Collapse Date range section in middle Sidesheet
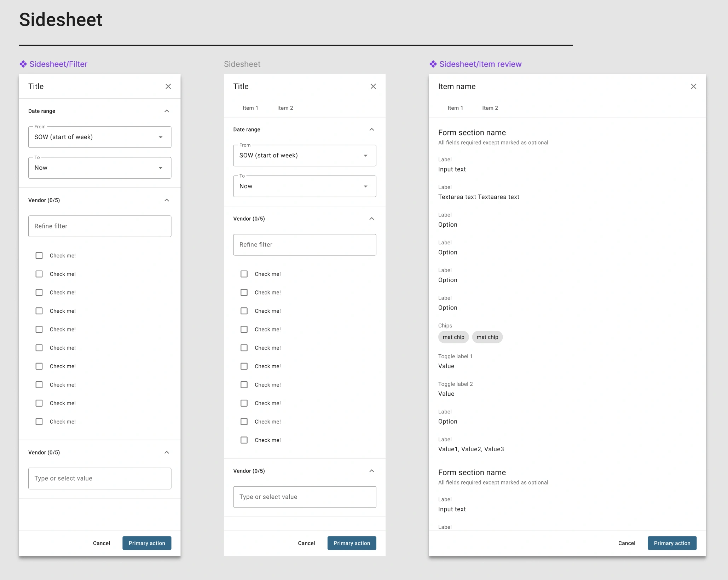 pos(372,129)
